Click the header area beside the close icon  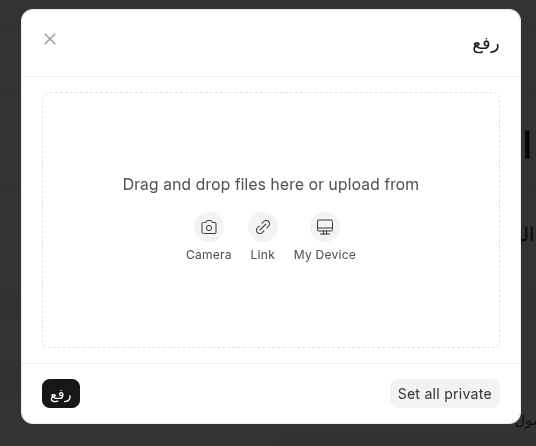pos(260,43)
